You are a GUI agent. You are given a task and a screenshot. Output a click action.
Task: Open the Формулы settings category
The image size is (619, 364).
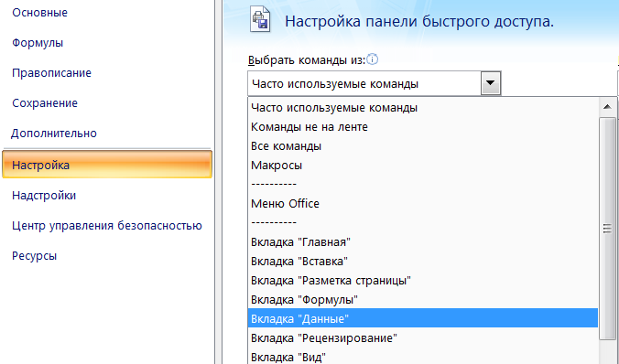point(38,43)
